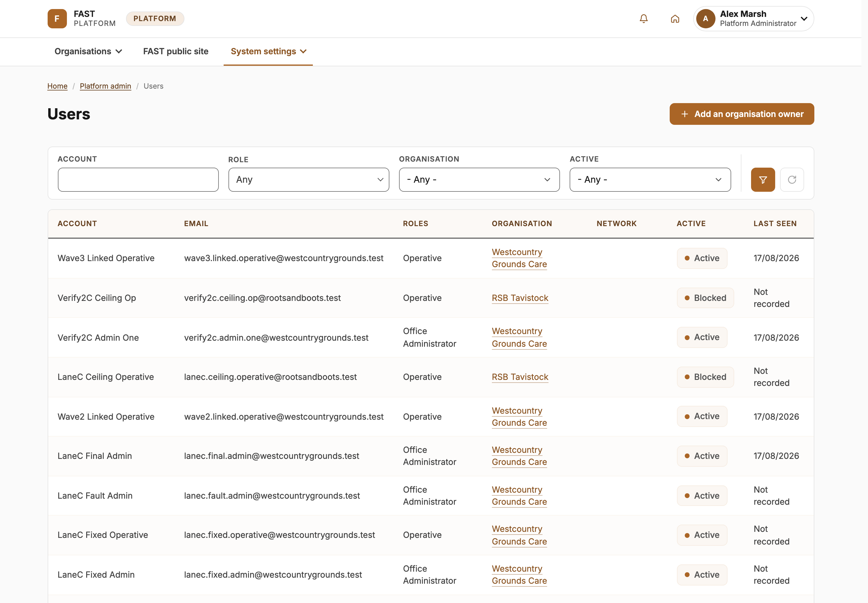
Task: Click the Roles column header
Action: click(x=415, y=224)
